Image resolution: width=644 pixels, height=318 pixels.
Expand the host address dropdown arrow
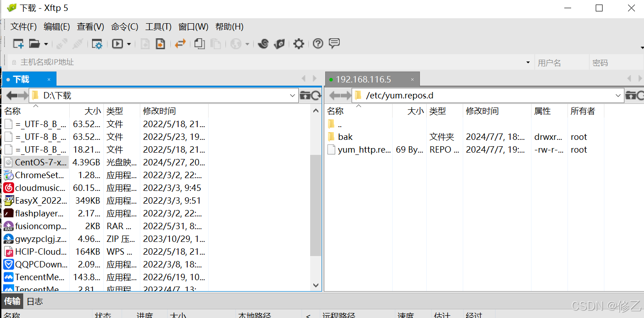tap(528, 62)
